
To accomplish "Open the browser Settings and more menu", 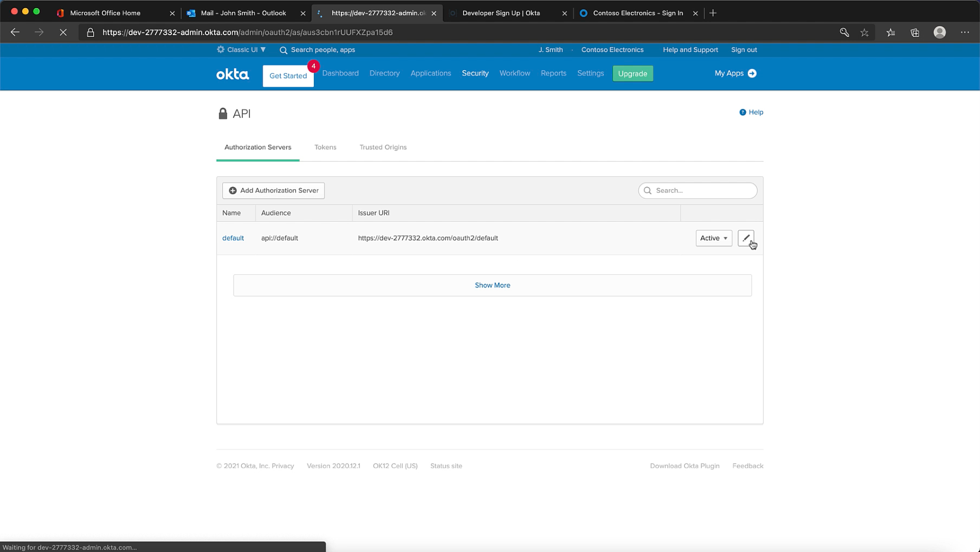I will click(x=965, y=33).
